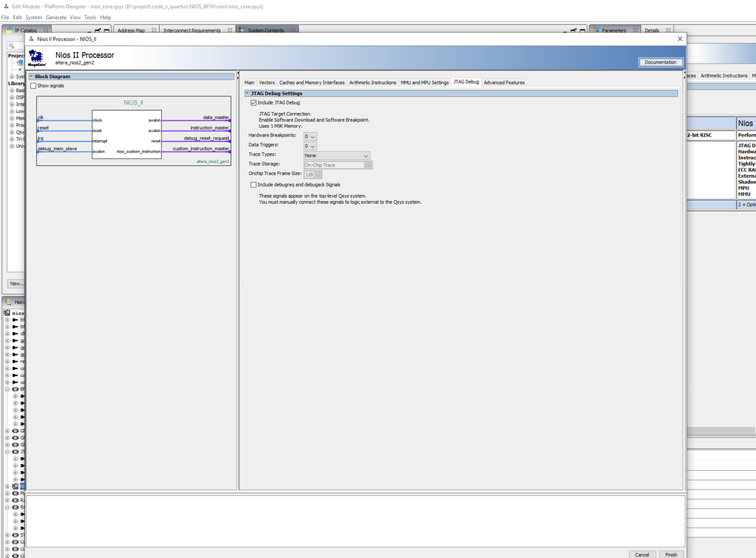The height and width of the screenshot is (558, 756).
Task: Open the Hardware Breakpoints dropdown
Action: tap(310, 136)
